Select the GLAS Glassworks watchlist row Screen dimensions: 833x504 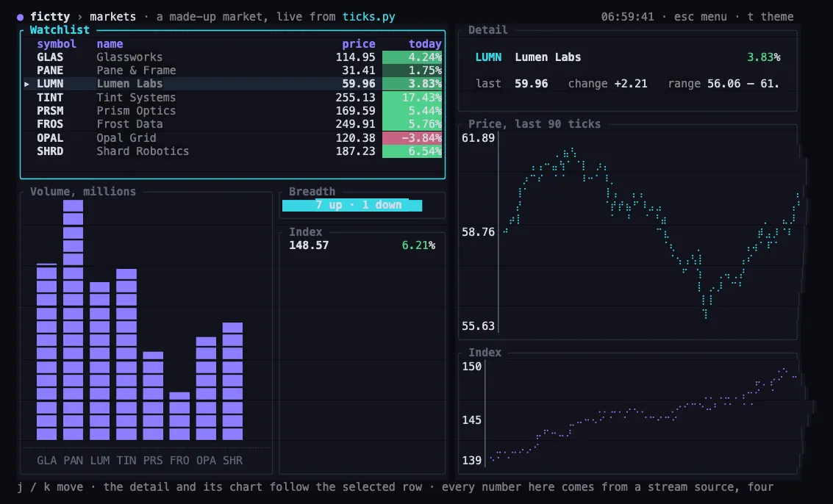(232, 57)
